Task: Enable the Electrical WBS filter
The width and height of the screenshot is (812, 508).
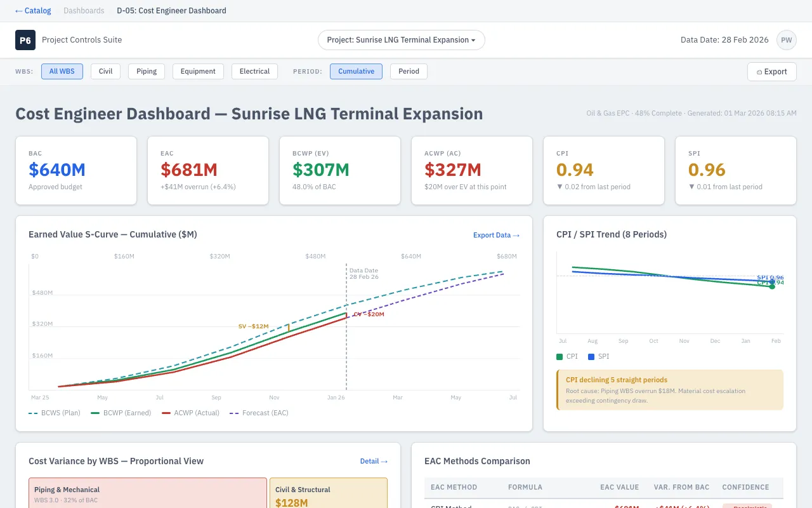Action: (x=254, y=71)
